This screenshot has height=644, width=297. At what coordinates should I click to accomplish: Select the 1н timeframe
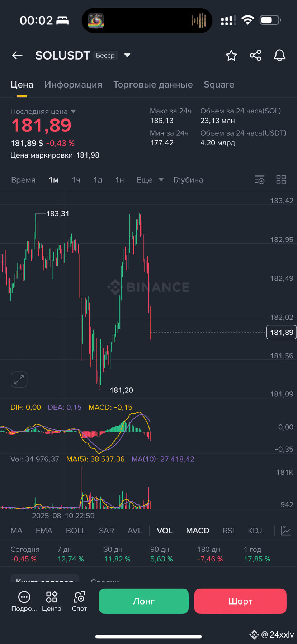(119, 180)
